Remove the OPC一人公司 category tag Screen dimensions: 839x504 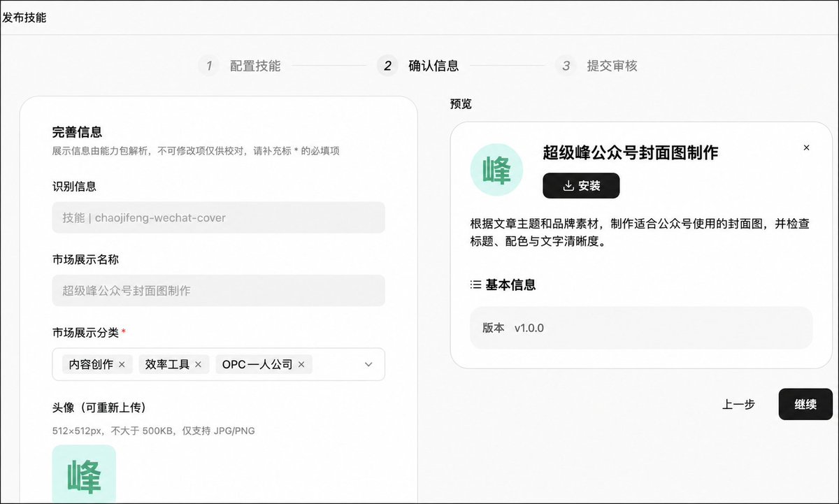pos(301,364)
